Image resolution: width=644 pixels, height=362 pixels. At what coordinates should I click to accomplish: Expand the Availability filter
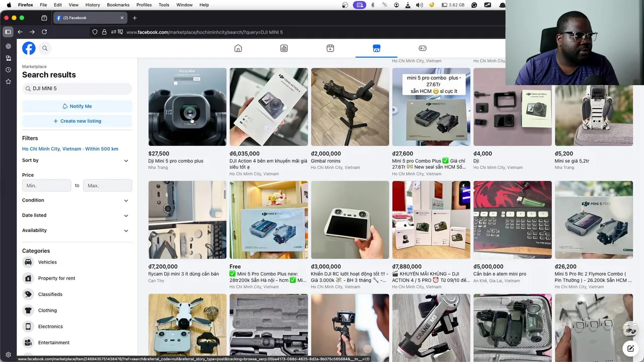pos(77,230)
